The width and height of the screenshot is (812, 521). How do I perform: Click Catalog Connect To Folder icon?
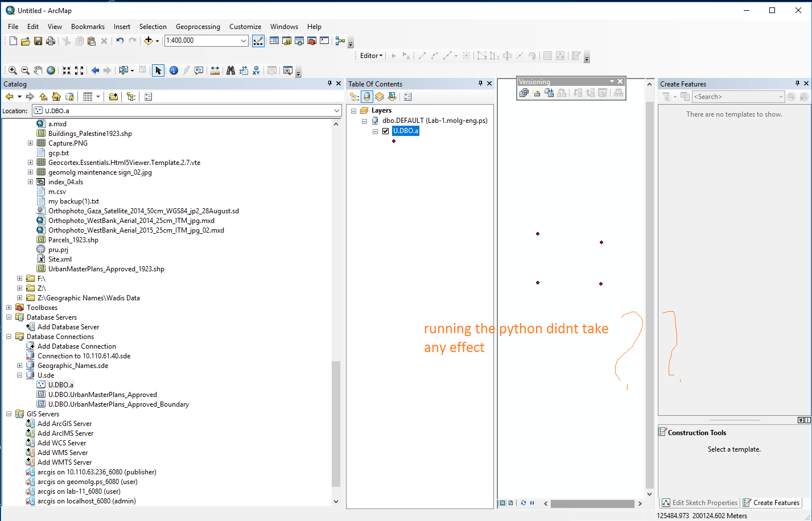[x=113, y=97]
